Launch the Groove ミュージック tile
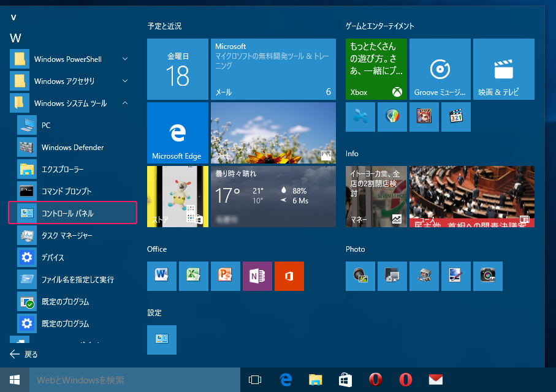 click(x=440, y=69)
